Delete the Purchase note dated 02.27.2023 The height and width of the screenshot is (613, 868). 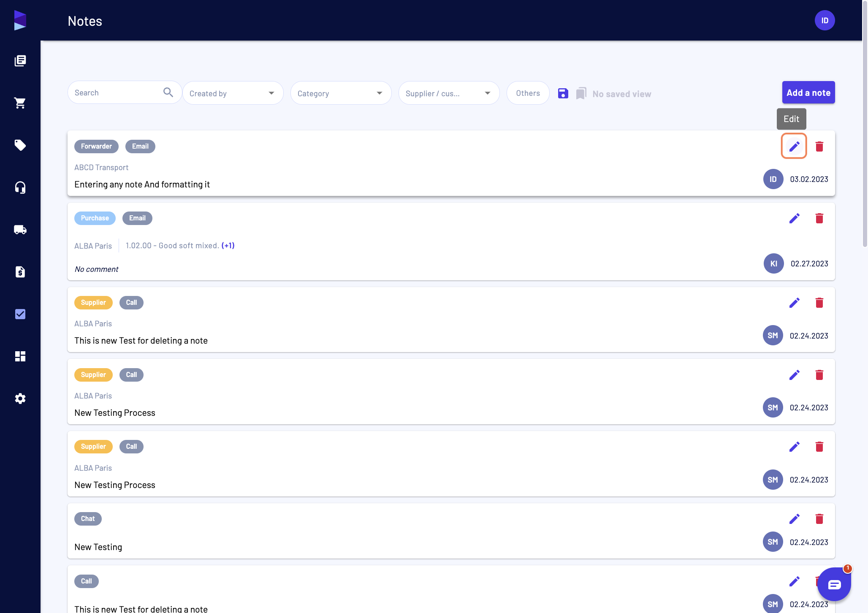(819, 218)
